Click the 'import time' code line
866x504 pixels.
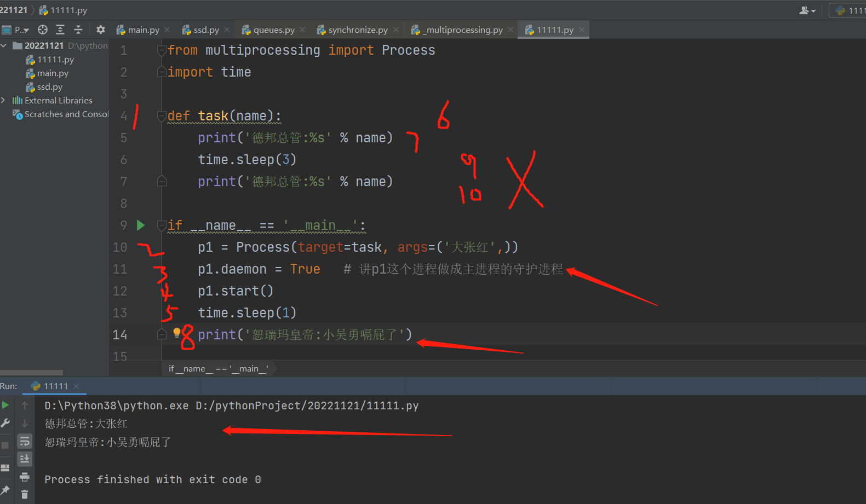pos(209,72)
